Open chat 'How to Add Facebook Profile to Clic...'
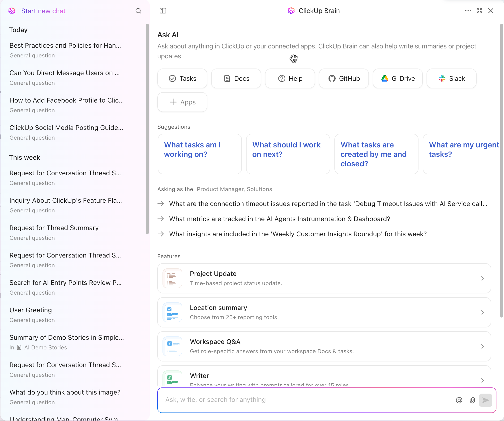Screen dimensions: 504x421 point(67,105)
